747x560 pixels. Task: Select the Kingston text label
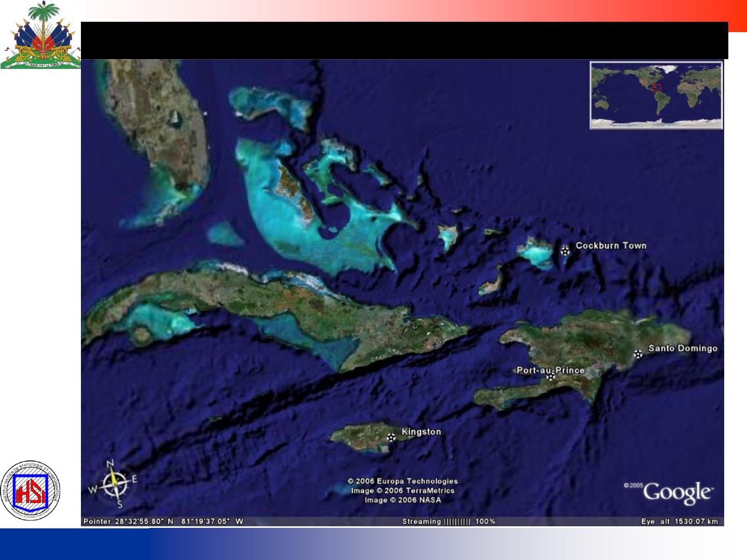pyautogui.click(x=421, y=432)
